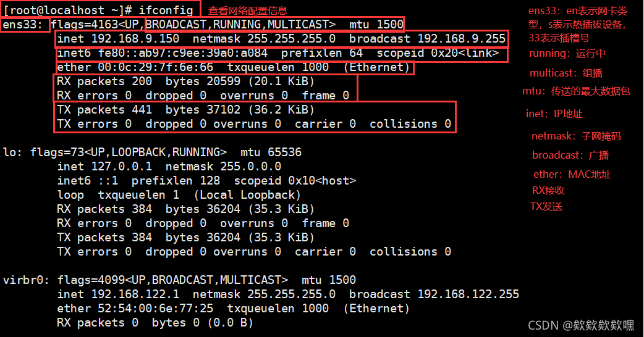Screen dimensions: 644x337
Task: Click flags=4099<UP,BROADCAST,MULTICAST>
Action: pyautogui.click(x=172, y=280)
